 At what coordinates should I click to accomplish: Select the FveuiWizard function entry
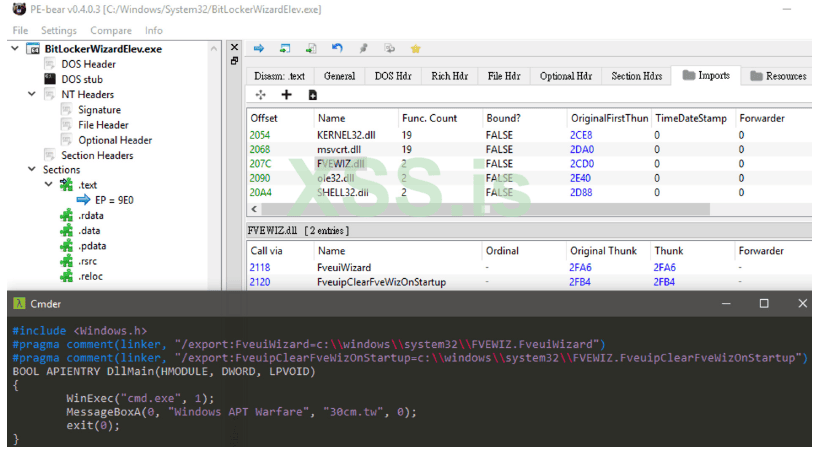345,267
